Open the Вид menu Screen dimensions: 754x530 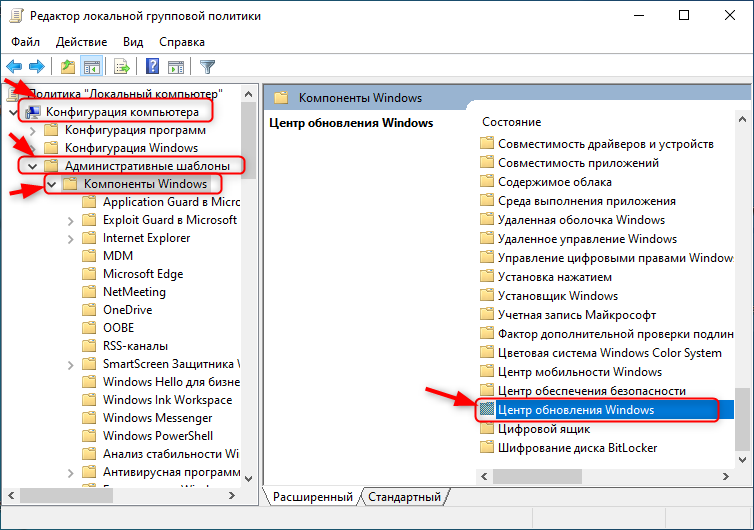pyautogui.click(x=133, y=42)
